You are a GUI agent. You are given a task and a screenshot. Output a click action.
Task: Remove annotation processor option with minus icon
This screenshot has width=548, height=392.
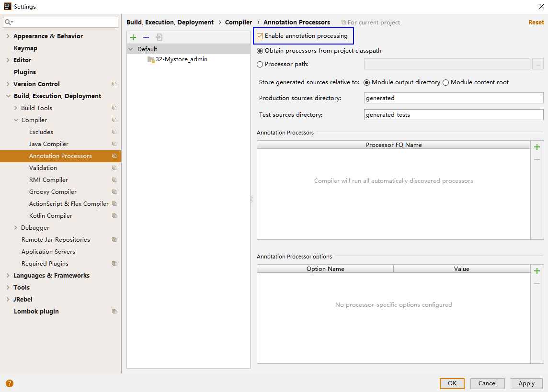[x=537, y=283]
